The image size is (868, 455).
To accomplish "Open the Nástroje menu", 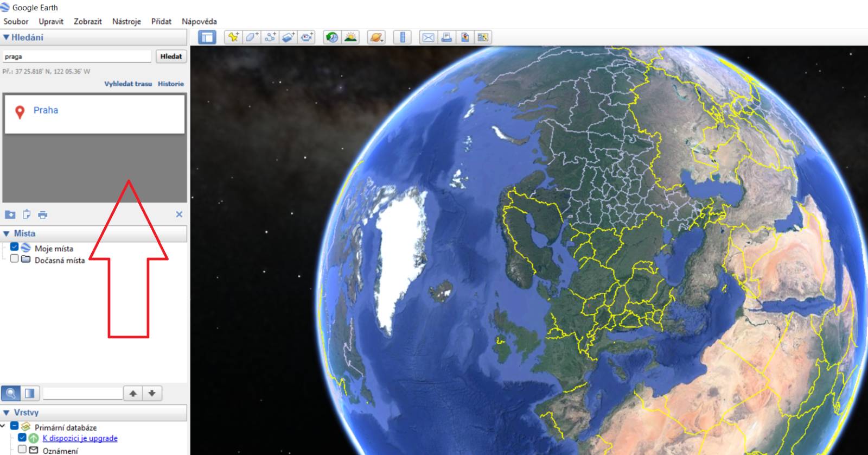I will (126, 22).
